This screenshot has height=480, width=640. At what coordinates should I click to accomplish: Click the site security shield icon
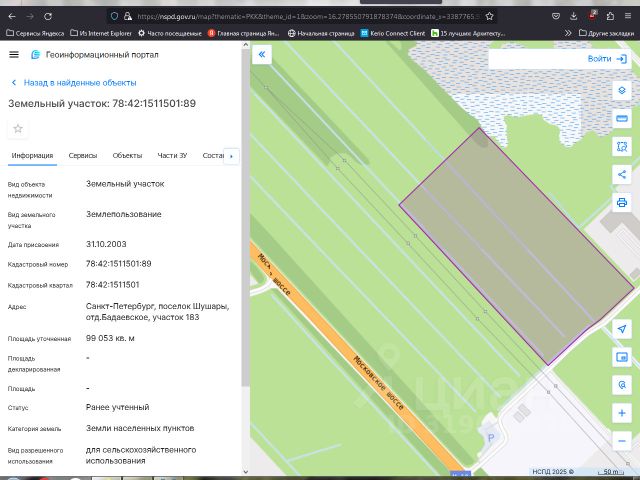114,16
